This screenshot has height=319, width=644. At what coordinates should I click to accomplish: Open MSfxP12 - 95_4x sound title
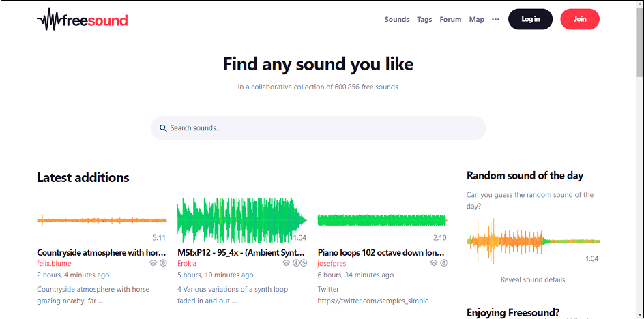tap(241, 252)
